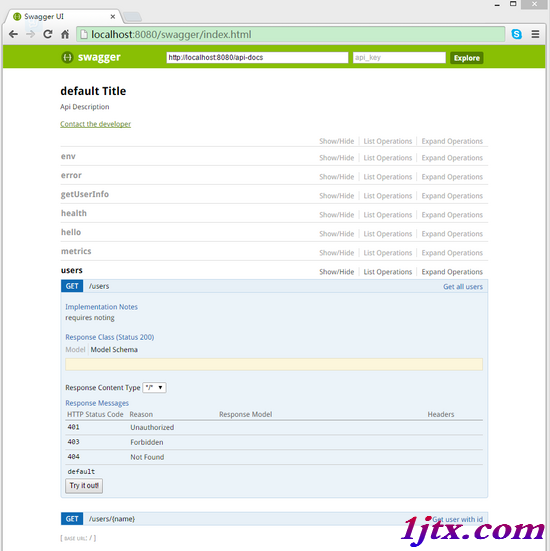Click List Operations for error
Image resolution: width=550 pixels, height=551 pixels.
click(x=388, y=177)
